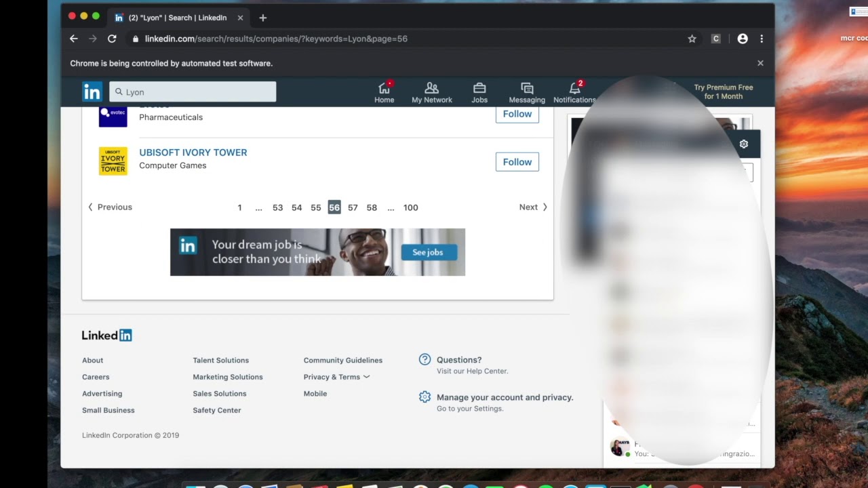Click the LinkedIn logo in navbar
The height and width of the screenshot is (488, 868).
click(x=92, y=91)
